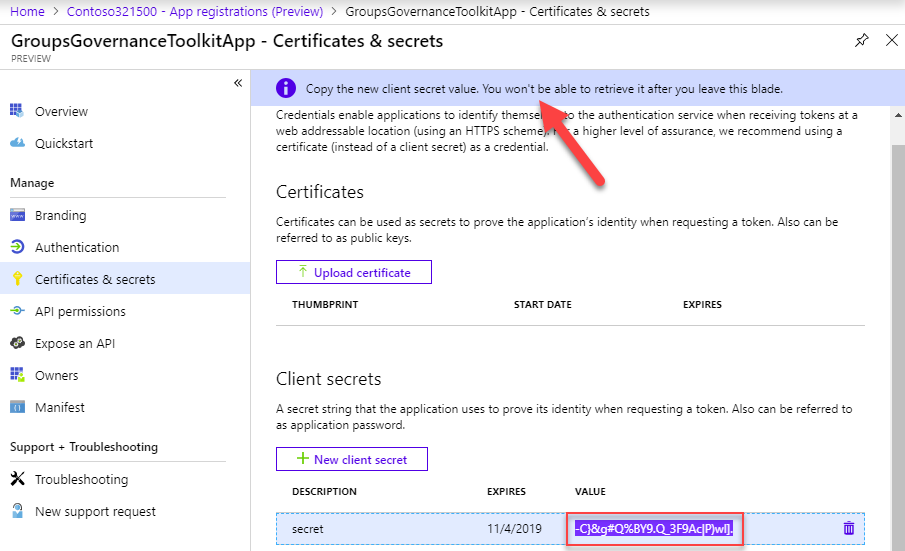Open API permissions from sidebar

point(79,311)
